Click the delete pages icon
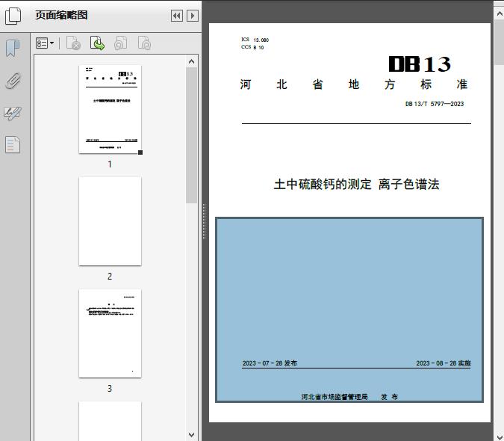The width and height of the screenshot is (504, 441). [73, 43]
